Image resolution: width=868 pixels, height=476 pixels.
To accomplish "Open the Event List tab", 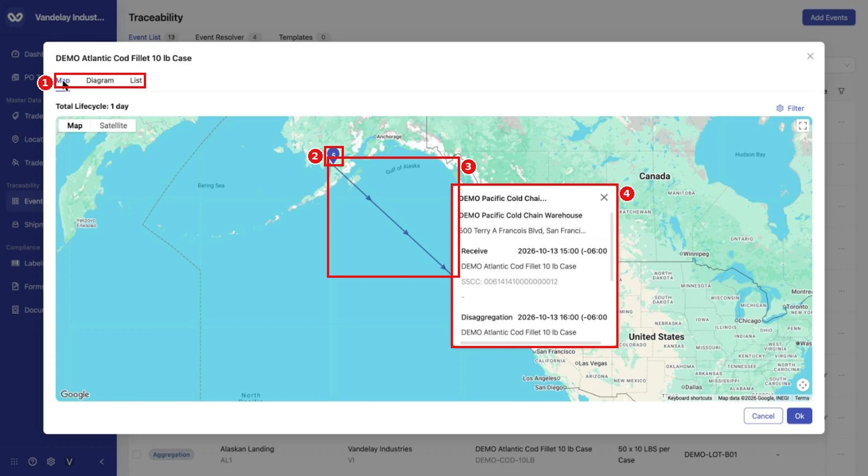I will 144,37.
